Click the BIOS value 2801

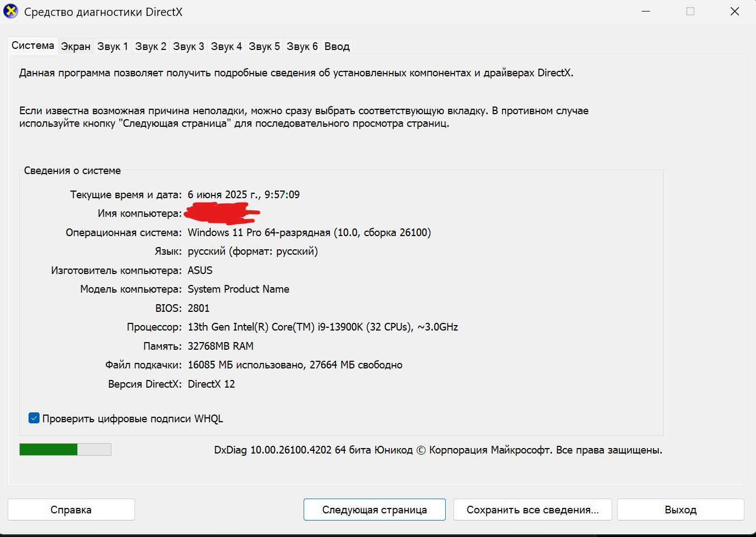[199, 308]
